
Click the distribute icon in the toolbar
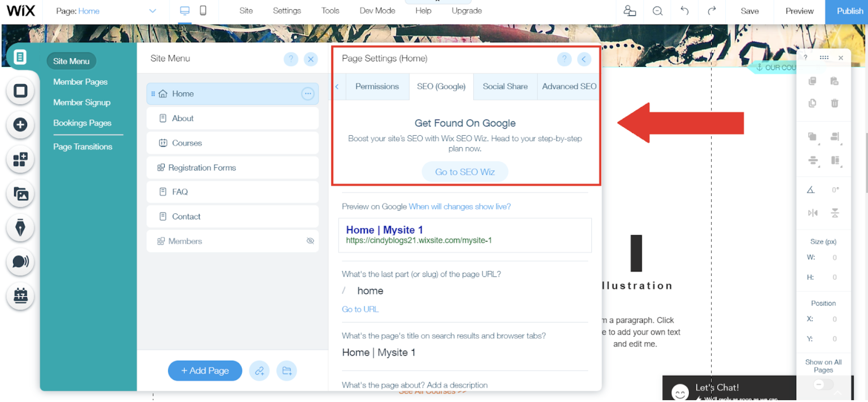(813, 160)
